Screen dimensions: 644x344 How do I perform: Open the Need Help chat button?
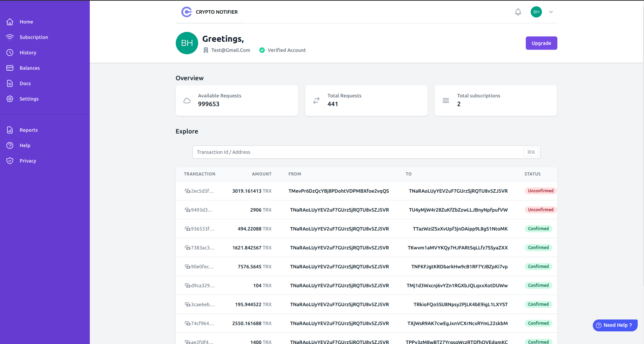pos(615,325)
